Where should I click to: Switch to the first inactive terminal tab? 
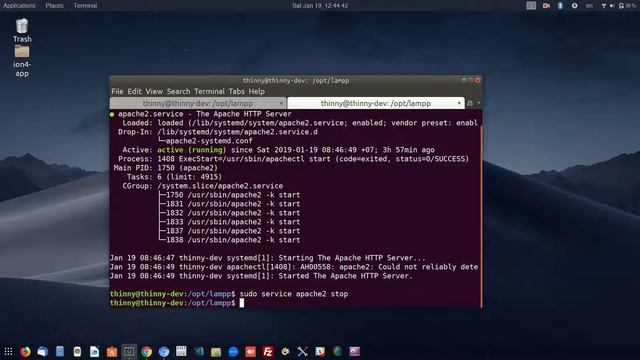(x=198, y=103)
